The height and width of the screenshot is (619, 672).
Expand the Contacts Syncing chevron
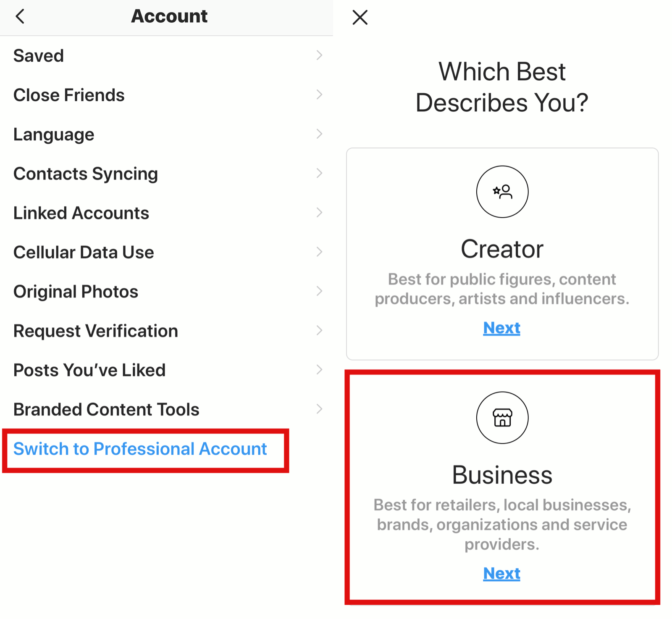pos(319,173)
